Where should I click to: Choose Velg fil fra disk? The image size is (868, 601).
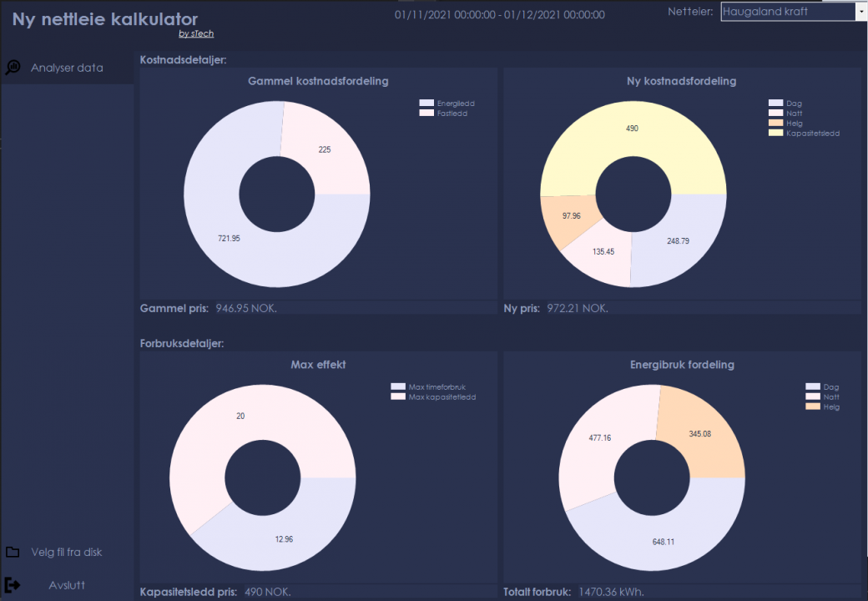(x=67, y=552)
